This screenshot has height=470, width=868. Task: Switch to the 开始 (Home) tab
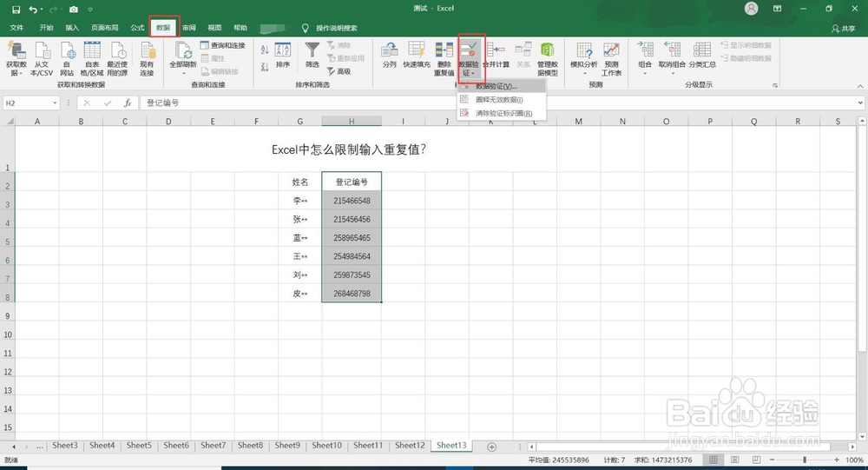(x=46, y=28)
